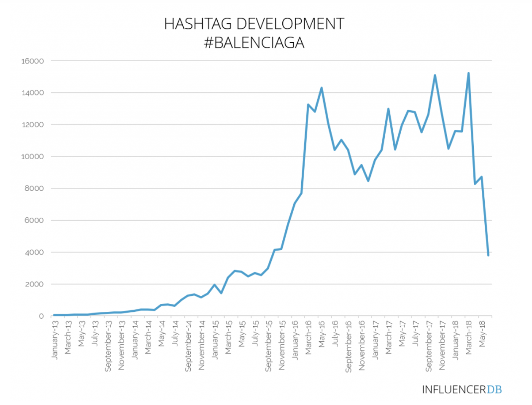Click the '#BALENCIAGA' subtitle text
532x405 pixels.
pyautogui.click(x=254, y=43)
